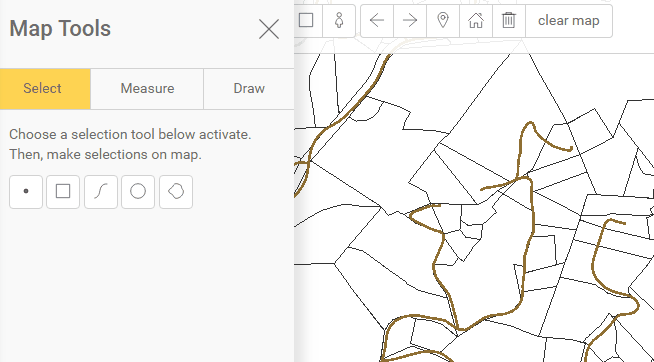Open the street view person tool

339,20
